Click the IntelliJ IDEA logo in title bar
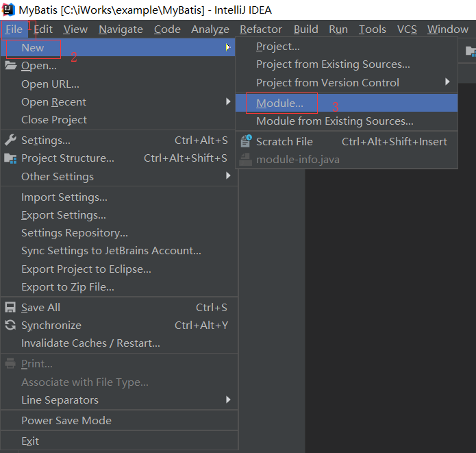Screen dimensions: 476x453 click(x=9, y=10)
